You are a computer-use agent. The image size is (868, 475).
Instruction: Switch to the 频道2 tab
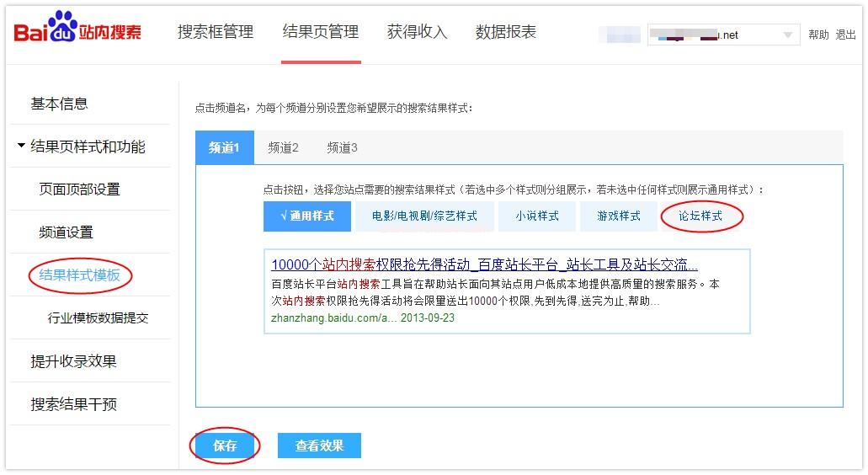click(284, 148)
